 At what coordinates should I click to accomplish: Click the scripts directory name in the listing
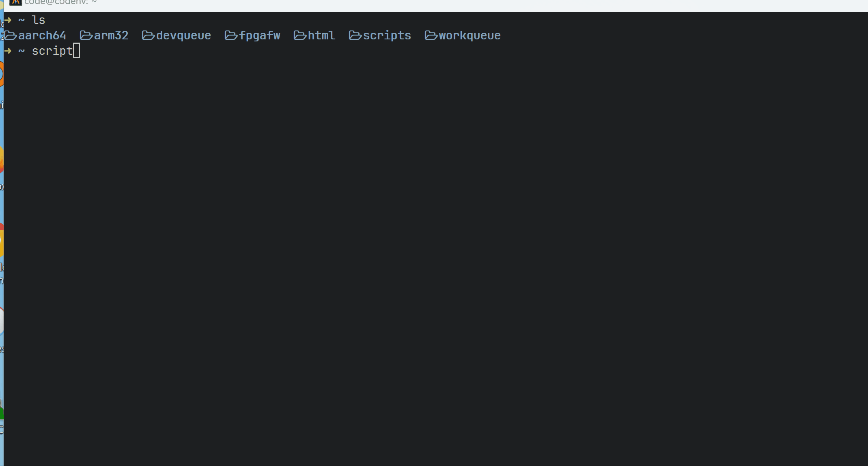tap(387, 36)
